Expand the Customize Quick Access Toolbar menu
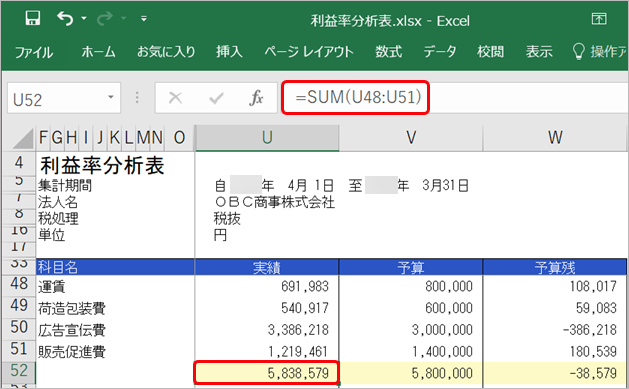The image size is (629, 389). [144, 19]
